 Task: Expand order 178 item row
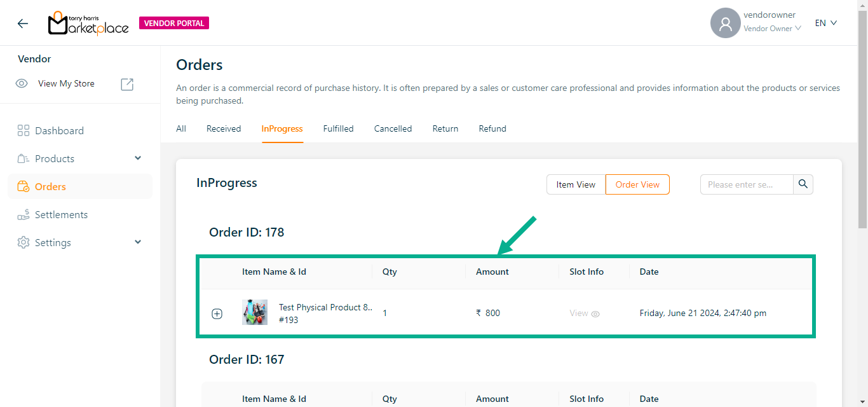217,314
